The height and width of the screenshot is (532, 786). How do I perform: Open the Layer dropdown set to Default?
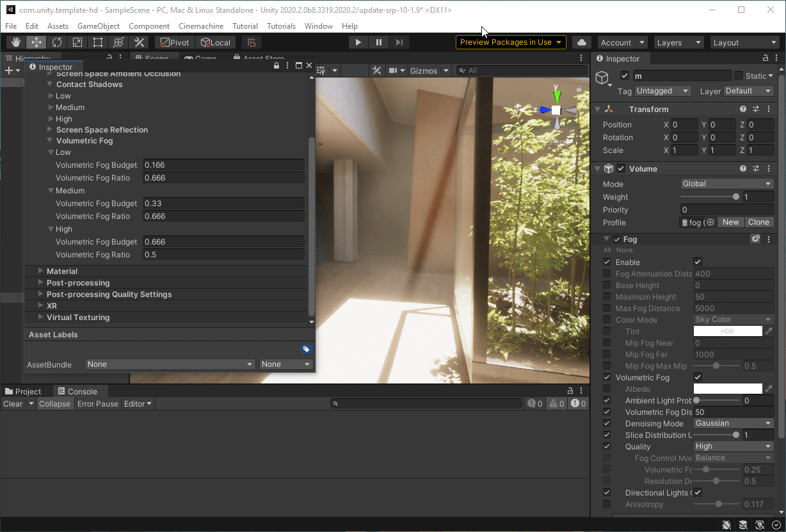pyautogui.click(x=749, y=91)
